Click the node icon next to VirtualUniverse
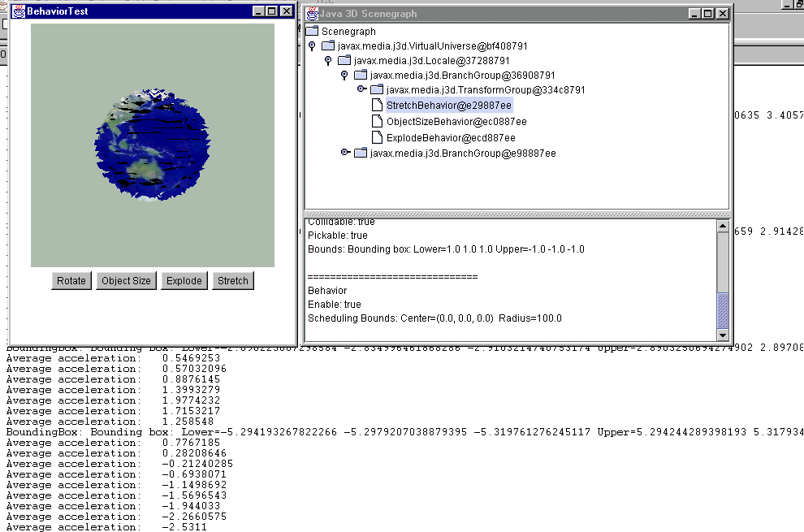 [x=327, y=45]
